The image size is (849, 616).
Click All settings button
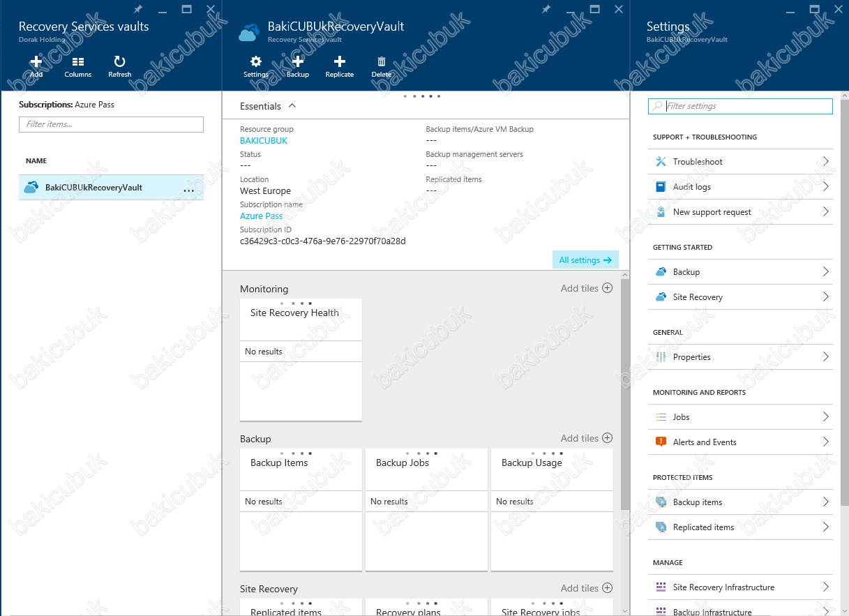coord(585,260)
